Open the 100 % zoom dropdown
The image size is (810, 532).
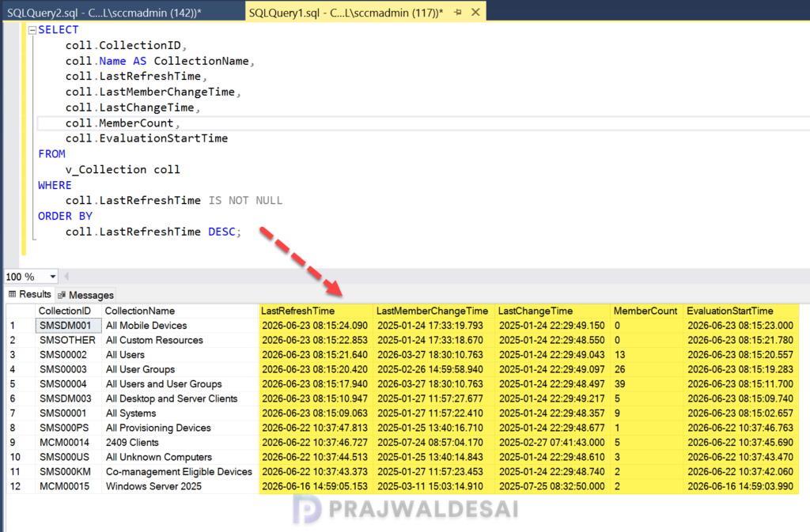click(x=52, y=277)
